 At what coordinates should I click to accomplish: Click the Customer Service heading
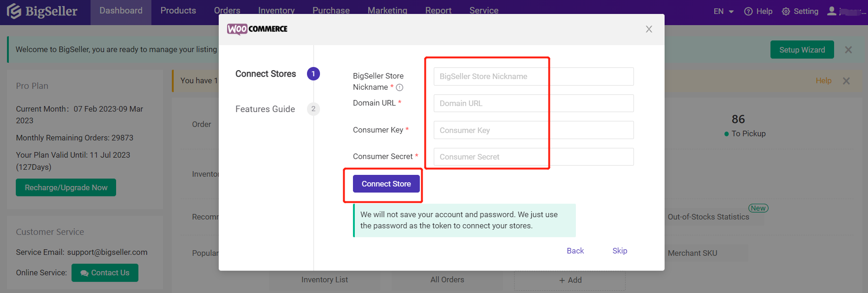pos(50,232)
